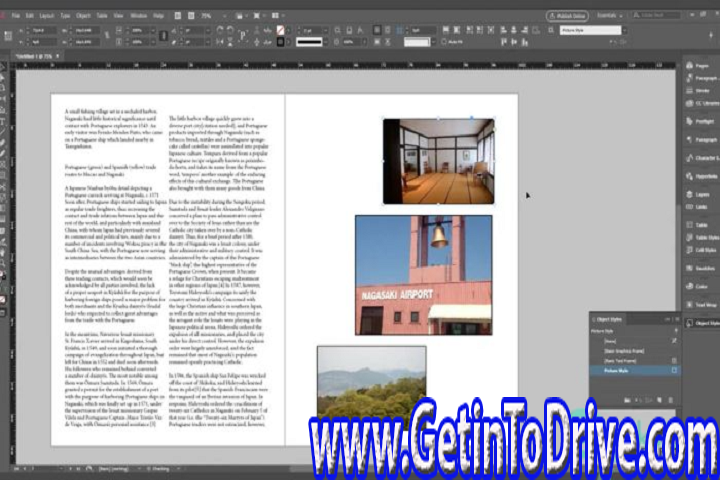Select the [None] object style
The width and height of the screenshot is (720, 480).
[x=634, y=341]
